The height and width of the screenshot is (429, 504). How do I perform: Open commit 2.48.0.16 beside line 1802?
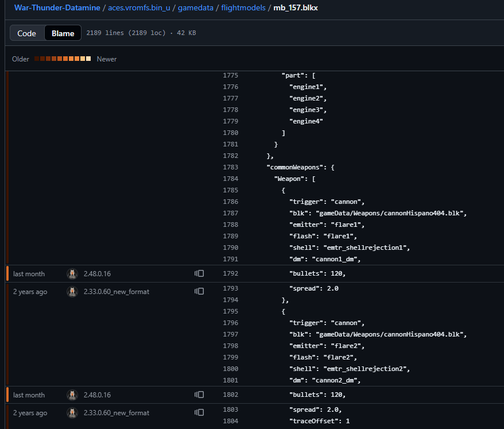tap(97, 395)
